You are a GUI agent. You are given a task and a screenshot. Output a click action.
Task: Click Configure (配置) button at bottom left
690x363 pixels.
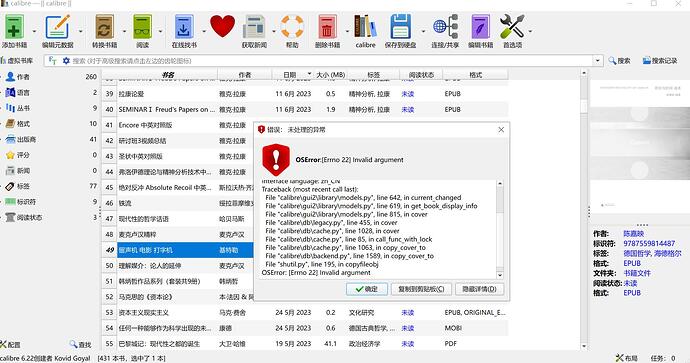(11, 345)
